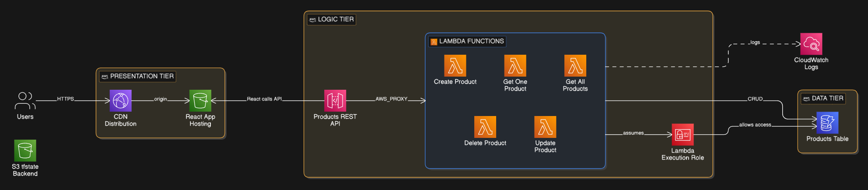Click the Get All Products text label

click(575, 85)
